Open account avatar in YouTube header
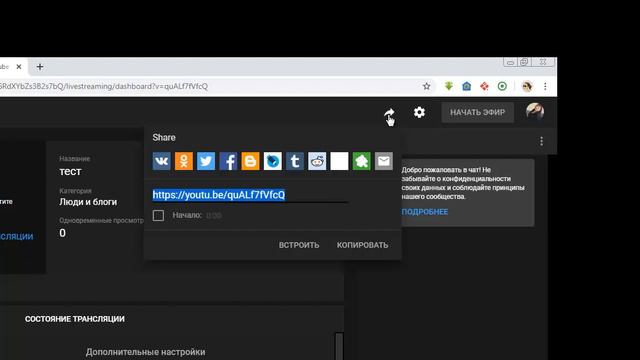This screenshot has height=360, width=640. click(x=535, y=111)
